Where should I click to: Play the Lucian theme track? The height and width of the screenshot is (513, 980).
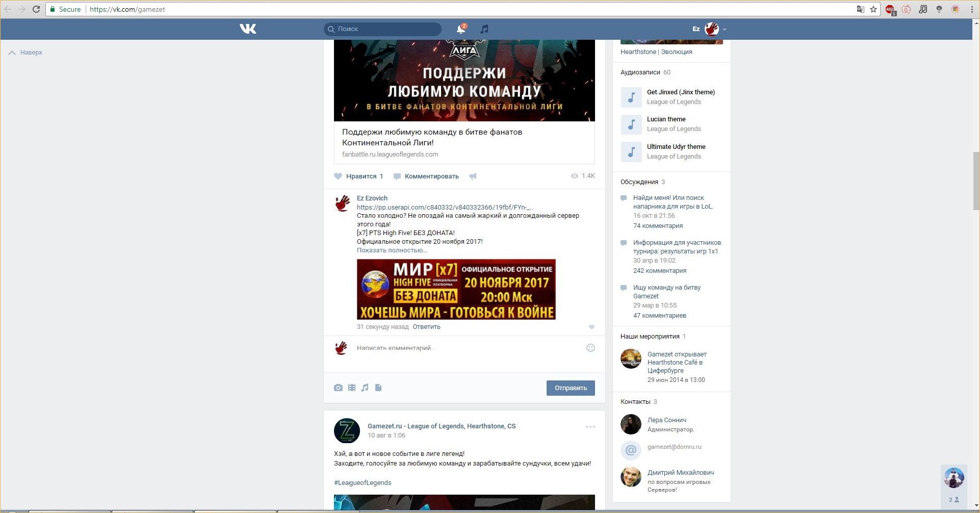pos(631,124)
